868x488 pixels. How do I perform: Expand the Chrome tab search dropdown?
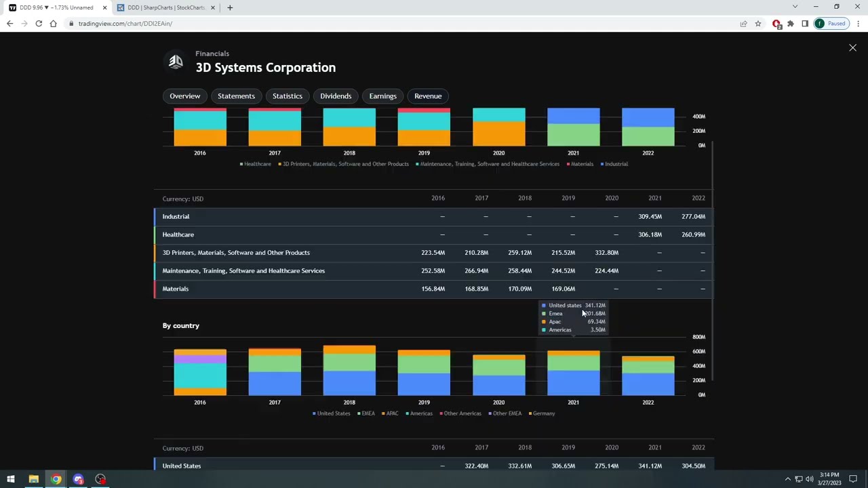[795, 7]
